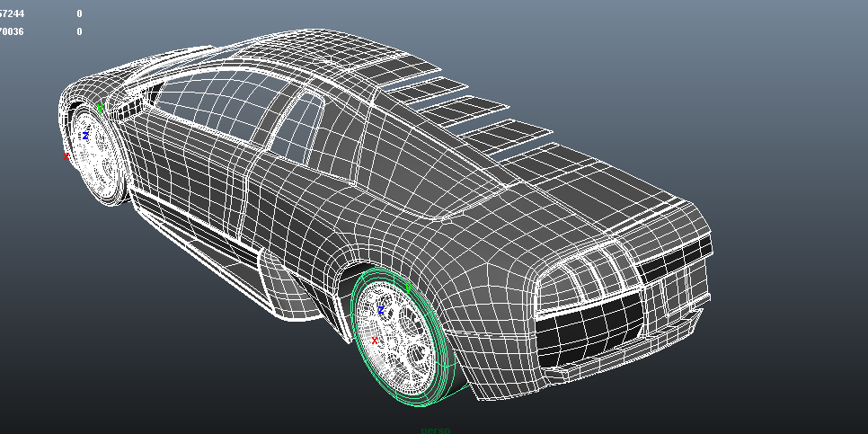868x434 pixels.
Task: Click the HUD value ending in 70036
Action: point(13,32)
